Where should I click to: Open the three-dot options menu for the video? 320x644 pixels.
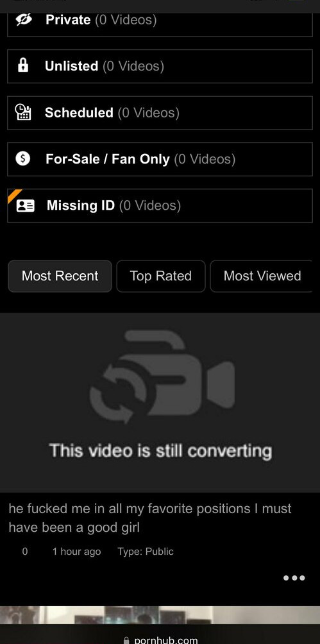click(294, 578)
